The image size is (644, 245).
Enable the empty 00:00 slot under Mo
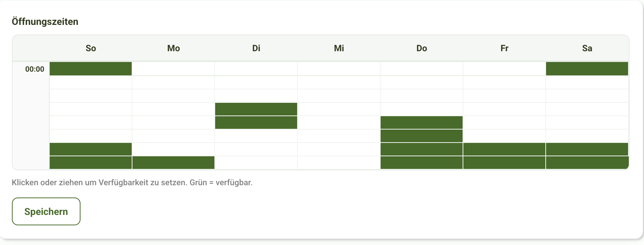[x=173, y=69]
